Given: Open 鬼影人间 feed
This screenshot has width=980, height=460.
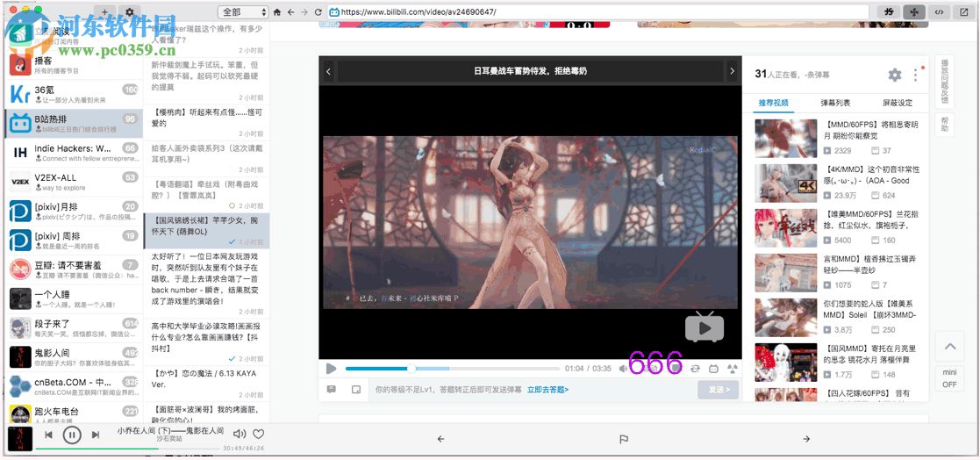Looking at the screenshot, I should (x=74, y=358).
